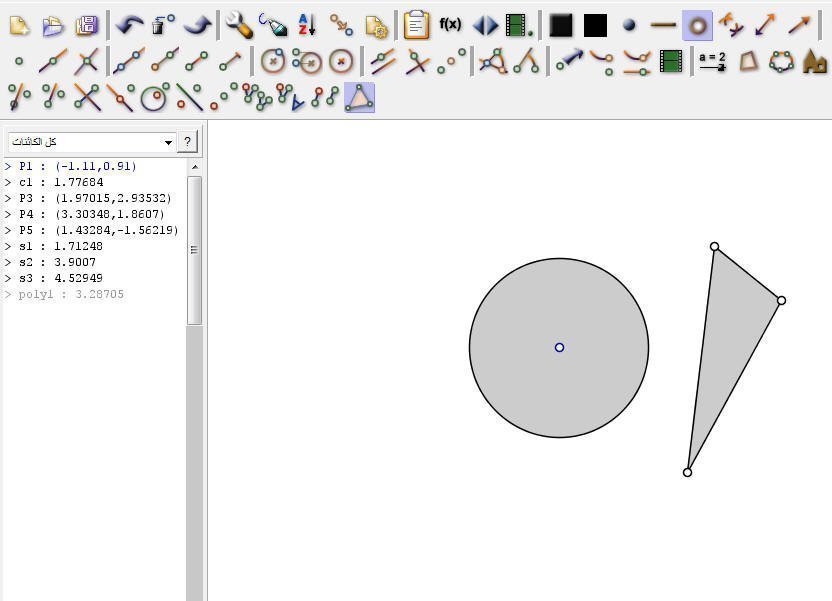The height and width of the screenshot is (601, 832).
Task: Select P1 : (-1.11,0.91) row
Action: tap(77, 167)
